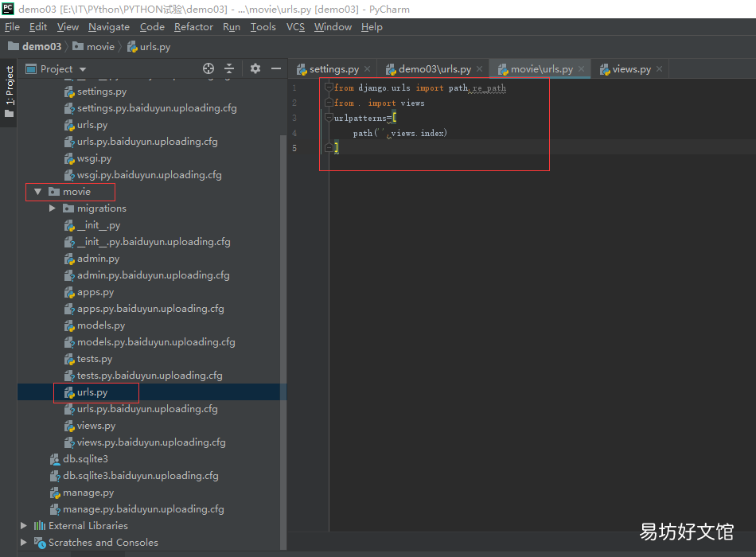Switch to the demo03\urls.py editor tab
The width and height of the screenshot is (756, 557).
pyautogui.click(x=435, y=69)
